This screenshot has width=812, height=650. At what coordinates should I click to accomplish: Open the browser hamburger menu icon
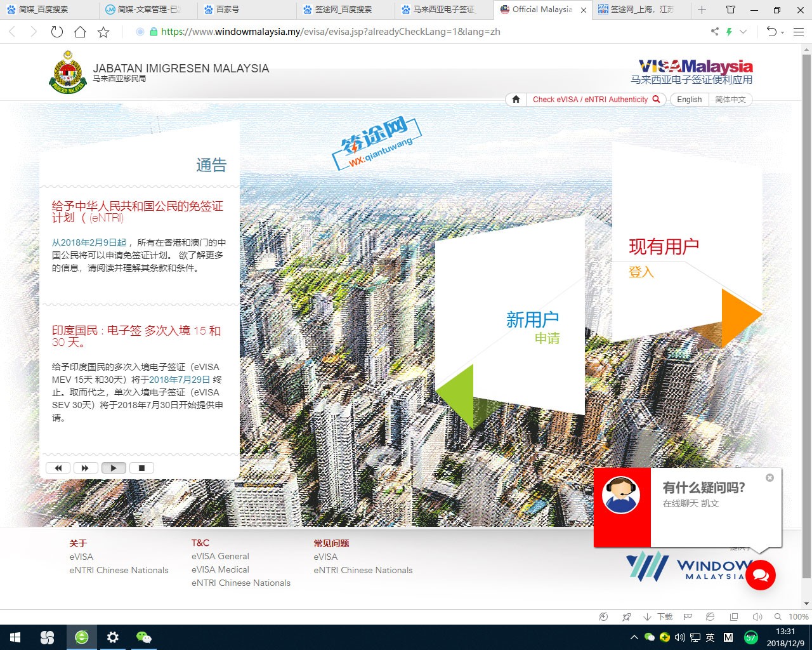point(799,32)
